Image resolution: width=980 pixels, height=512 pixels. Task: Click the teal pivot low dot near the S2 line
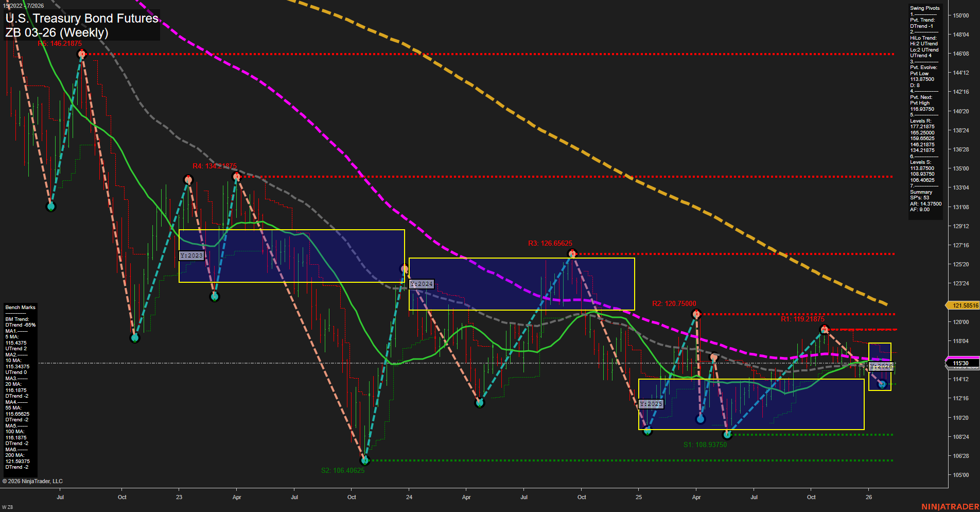(x=365, y=461)
